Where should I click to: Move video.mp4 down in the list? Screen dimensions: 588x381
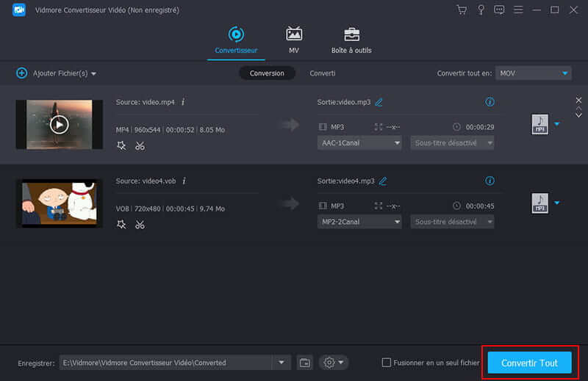tap(578, 115)
